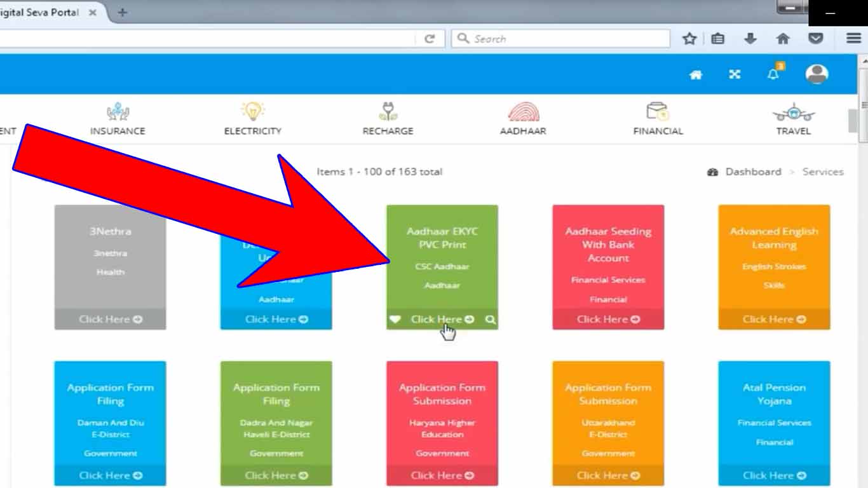The height and width of the screenshot is (488, 868).
Task: Click the home icon in blue header
Action: [696, 74]
